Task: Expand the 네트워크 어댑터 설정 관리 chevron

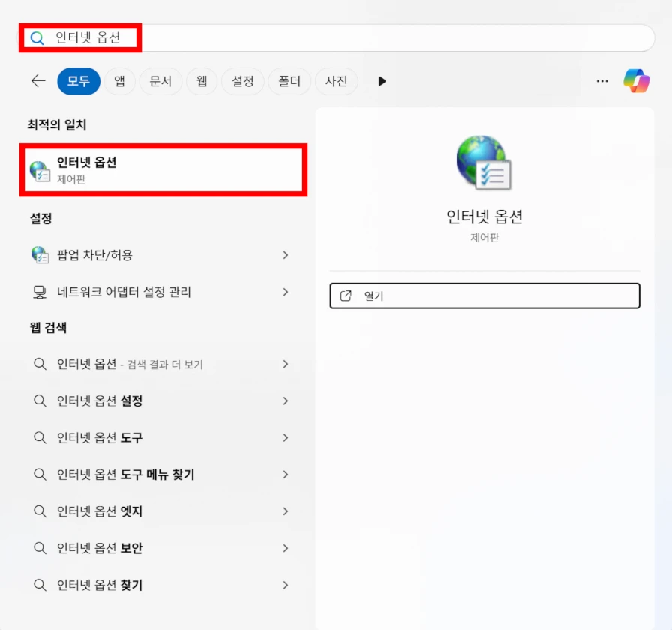Action: tap(286, 292)
